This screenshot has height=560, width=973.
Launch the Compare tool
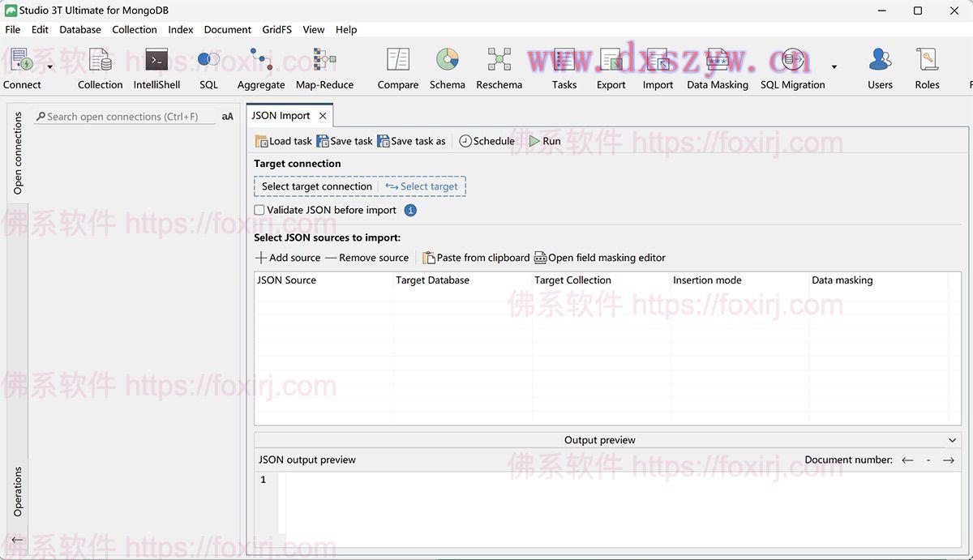pyautogui.click(x=398, y=68)
